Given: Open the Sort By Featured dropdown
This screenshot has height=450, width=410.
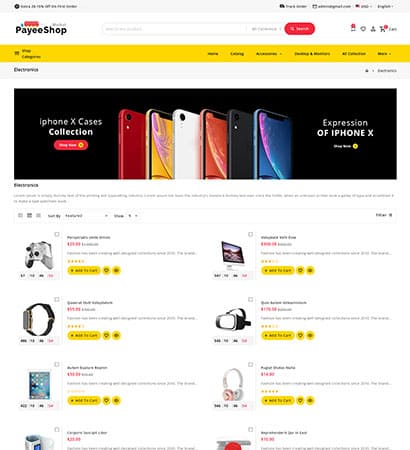Looking at the screenshot, I should click(x=86, y=216).
